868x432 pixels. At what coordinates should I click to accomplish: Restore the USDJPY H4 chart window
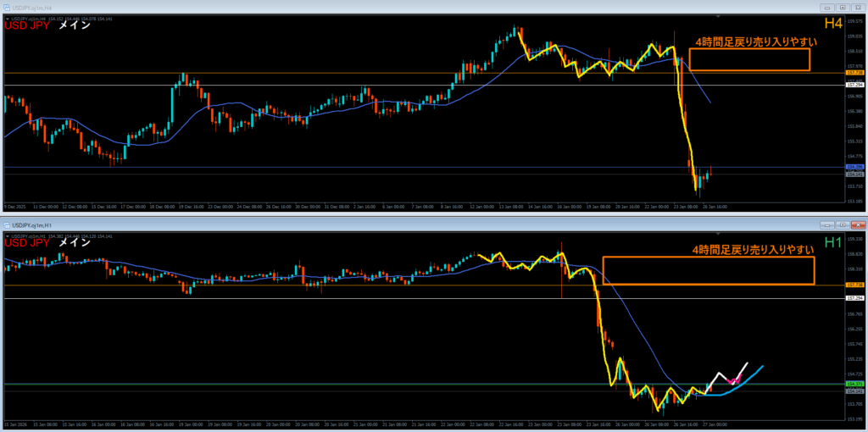[843, 8]
